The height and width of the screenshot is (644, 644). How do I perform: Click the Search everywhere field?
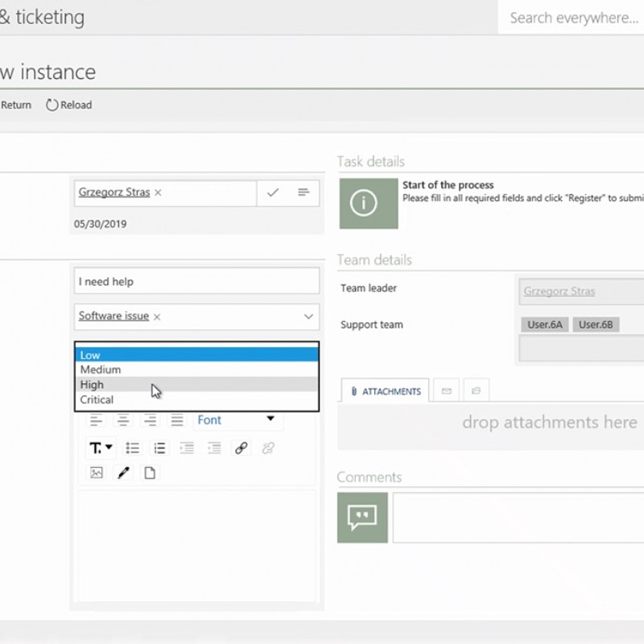(x=573, y=18)
